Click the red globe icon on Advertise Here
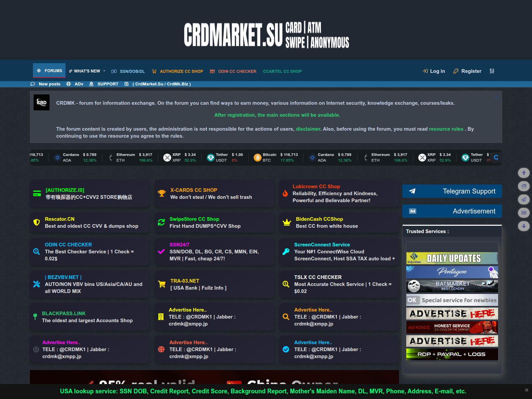The image size is (532, 399). tap(161, 349)
